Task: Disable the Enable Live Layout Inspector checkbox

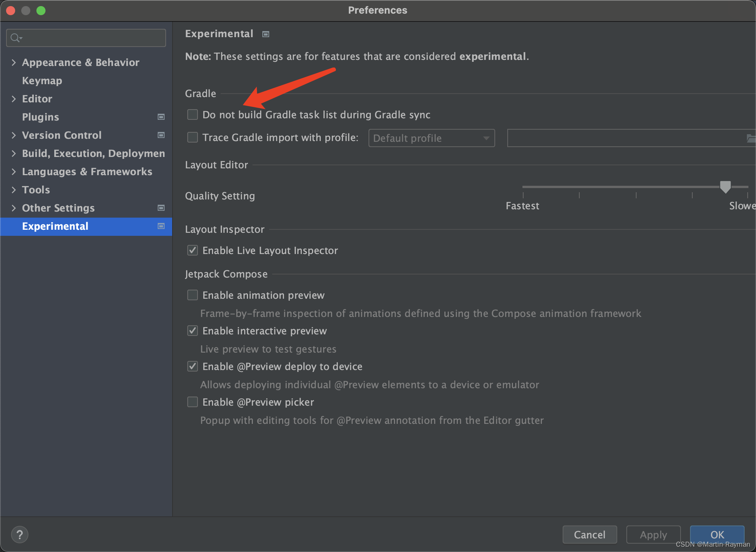Action: click(192, 250)
